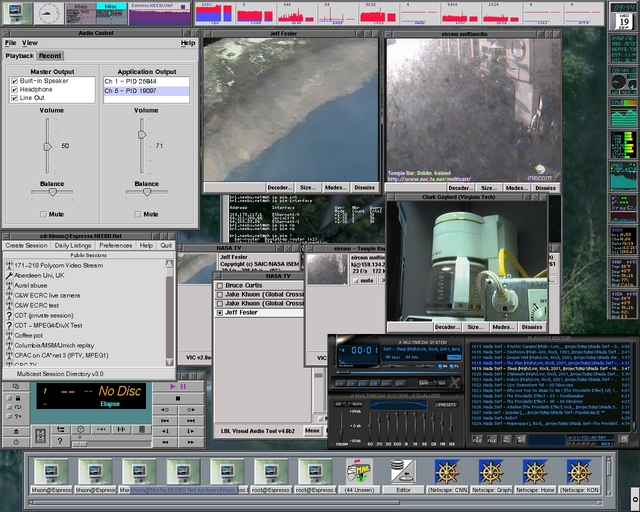The height and width of the screenshot is (512, 640).
Task: Switch to the Record tab
Action: pyautogui.click(x=50, y=56)
